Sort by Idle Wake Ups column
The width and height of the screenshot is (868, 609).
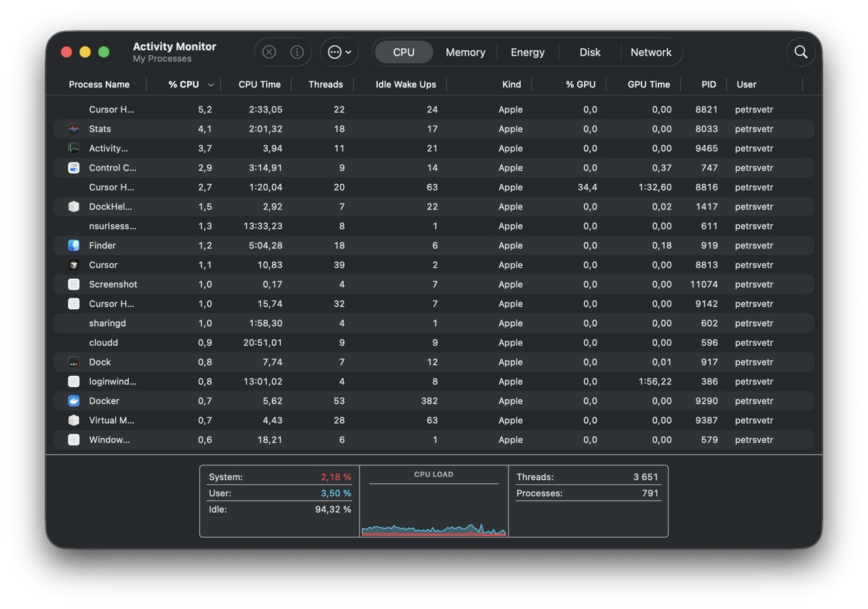point(406,85)
